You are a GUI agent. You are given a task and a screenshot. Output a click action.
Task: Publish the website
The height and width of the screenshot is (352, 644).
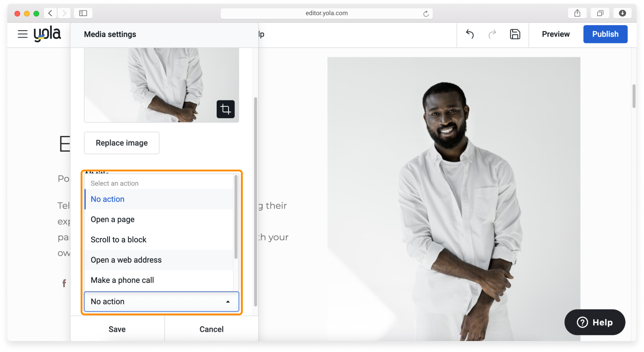(605, 34)
